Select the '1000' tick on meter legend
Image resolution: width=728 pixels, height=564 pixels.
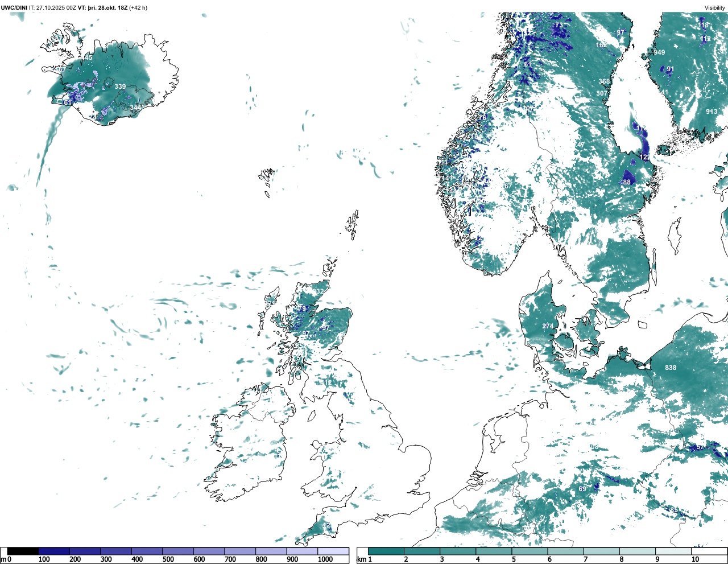pos(325,559)
